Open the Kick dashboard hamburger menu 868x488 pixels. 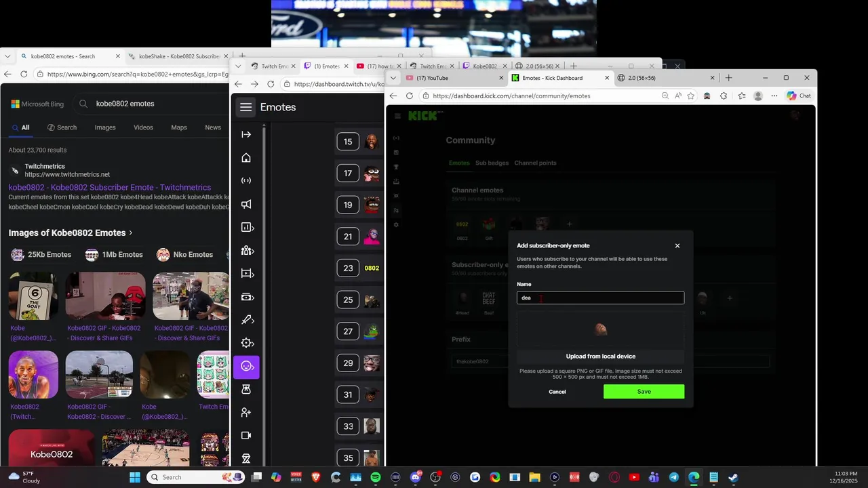click(397, 116)
